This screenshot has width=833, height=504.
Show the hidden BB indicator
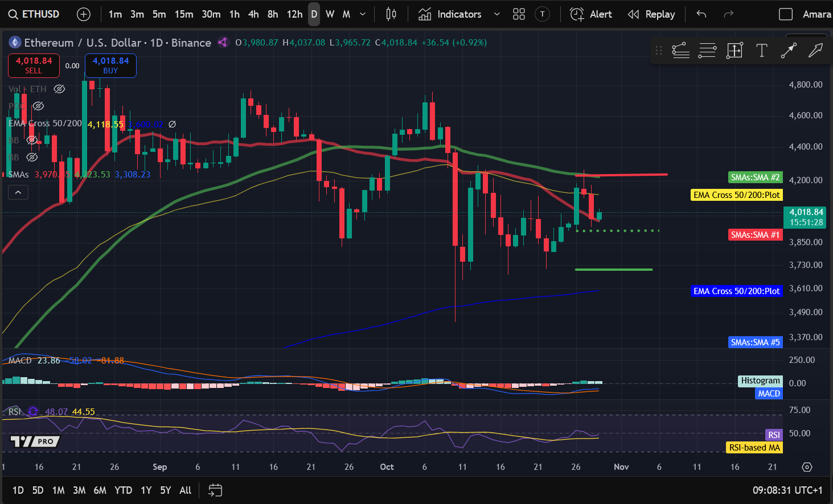32,140
